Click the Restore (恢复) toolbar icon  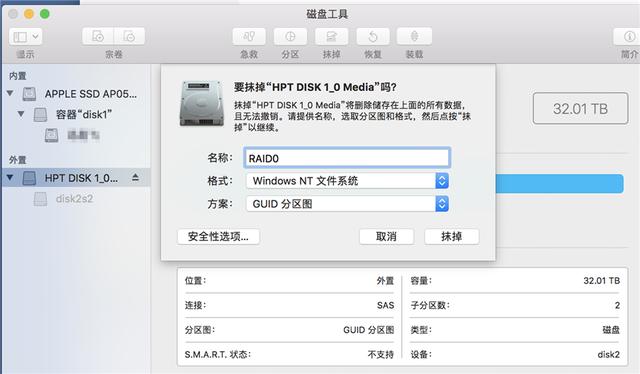pos(373,37)
